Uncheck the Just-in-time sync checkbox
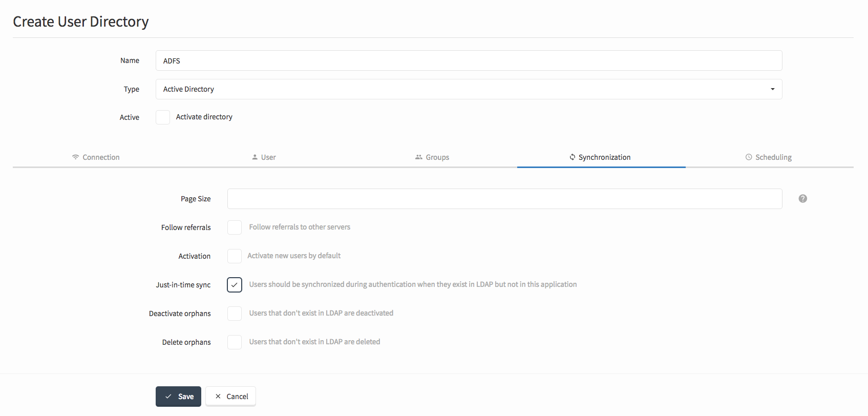 point(235,285)
